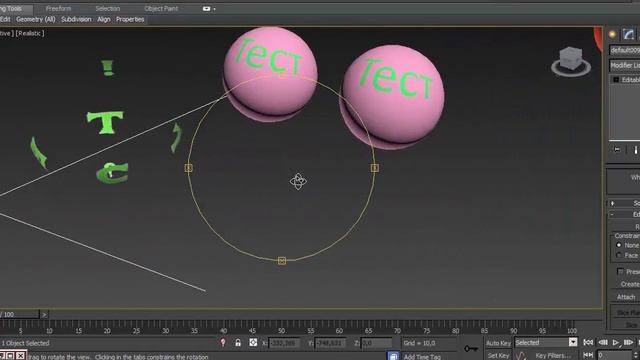Click the green T letter object
The height and width of the screenshot is (360, 640).
[x=105, y=122]
